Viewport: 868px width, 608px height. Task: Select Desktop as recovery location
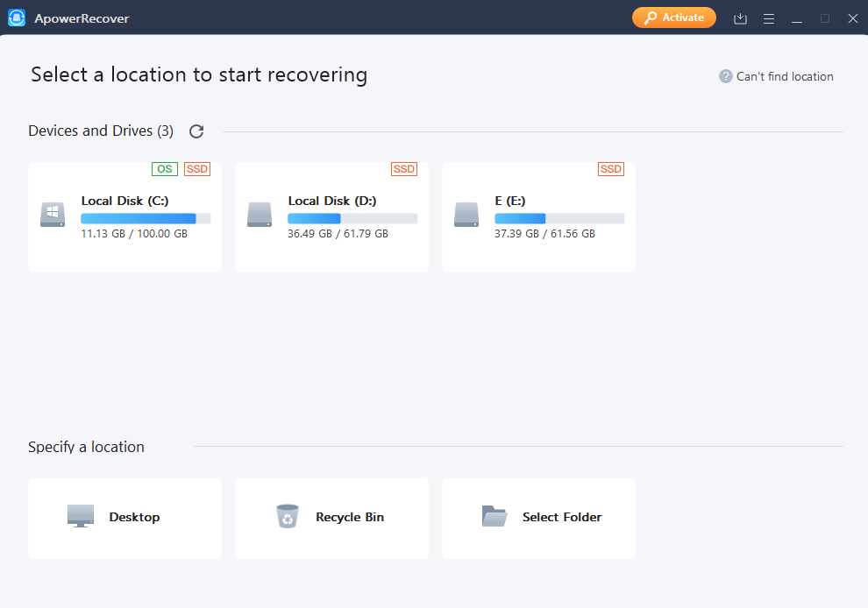click(125, 518)
